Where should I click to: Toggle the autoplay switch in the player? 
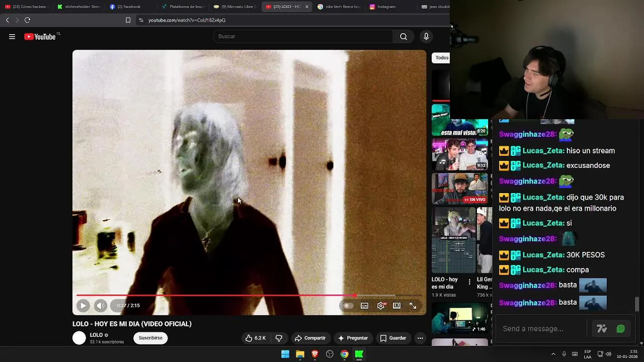coord(348,305)
